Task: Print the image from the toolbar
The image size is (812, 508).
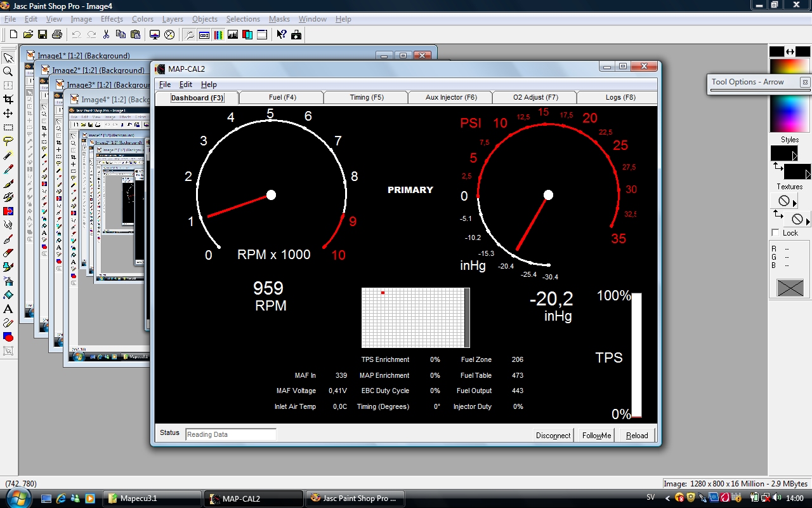Action: (57, 34)
